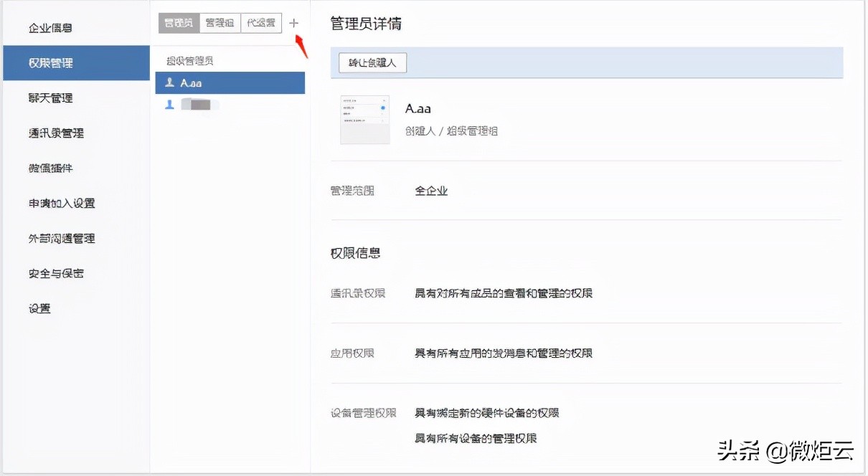This screenshot has width=868, height=476.
Task: Click the 转让创建人 button
Action: click(372, 62)
